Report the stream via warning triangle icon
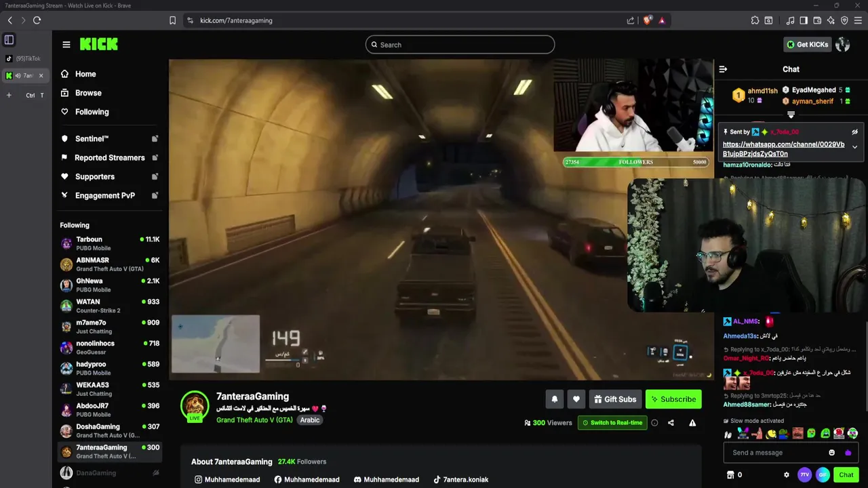The height and width of the screenshot is (488, 868). 692,423
